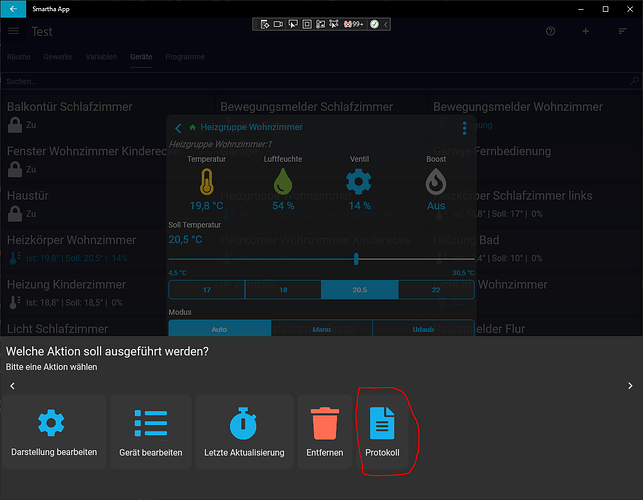This screenshot has height=500, width=643.
Task: Go back with the Heizgruppe popup chevron
Action: (x=178, y=128)
